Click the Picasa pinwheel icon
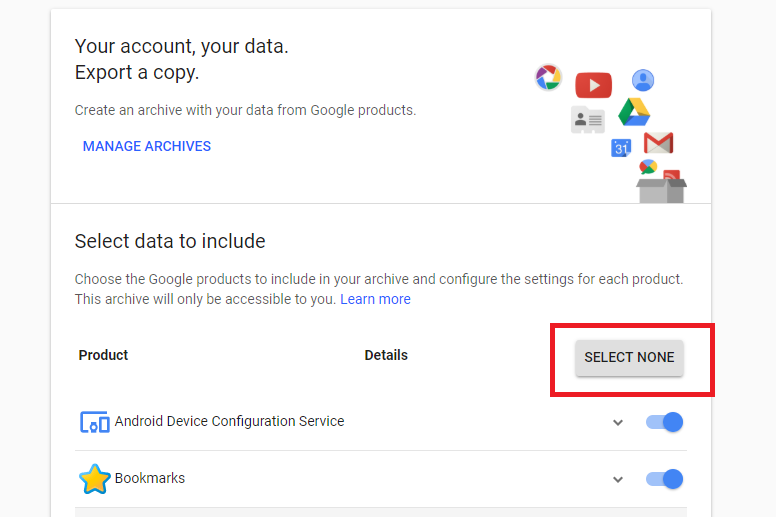 548,77
